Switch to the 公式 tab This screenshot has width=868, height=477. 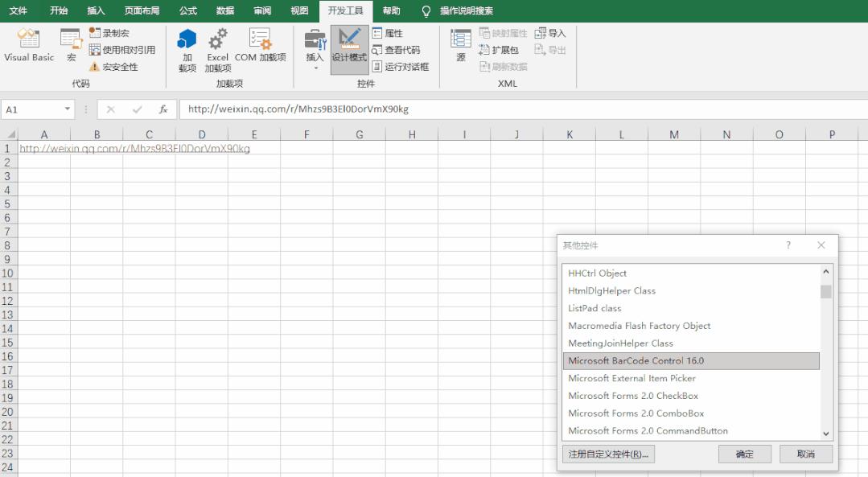coord(188,10)
